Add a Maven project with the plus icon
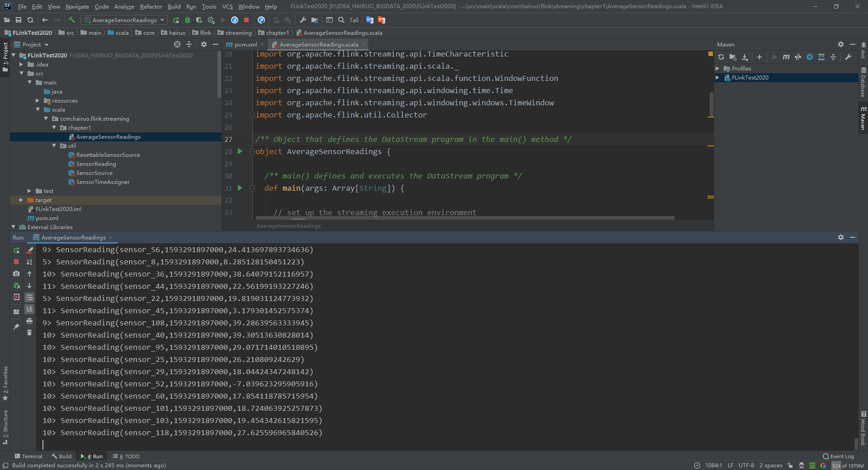The height and width of the screenshot is (470, 868). (759, 57)
